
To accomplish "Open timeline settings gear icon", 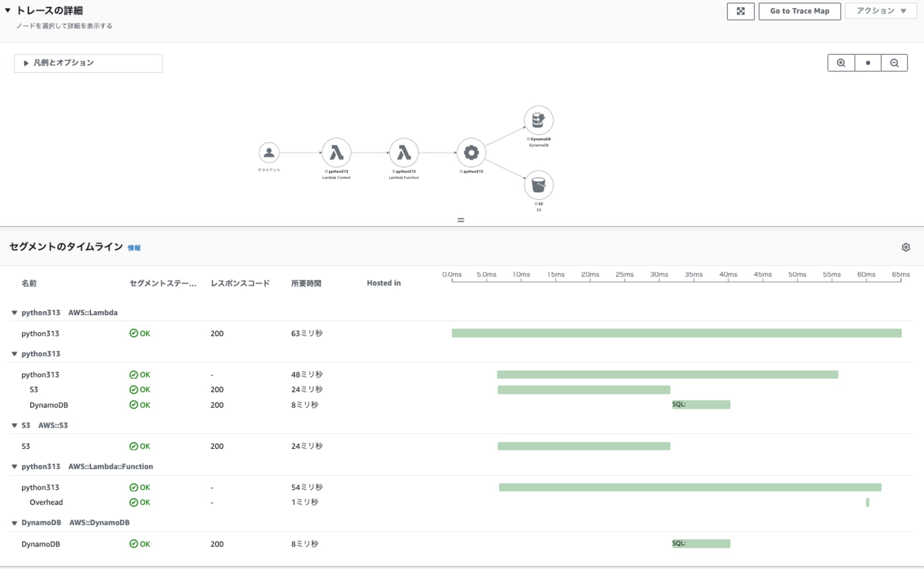I will click(x=906, y=247).
